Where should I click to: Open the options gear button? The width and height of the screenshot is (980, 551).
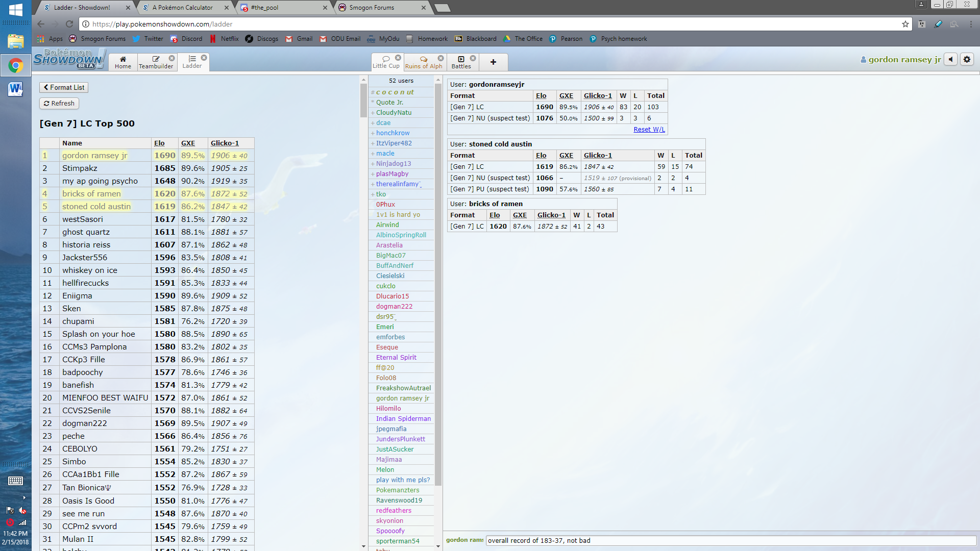(967, 59)
